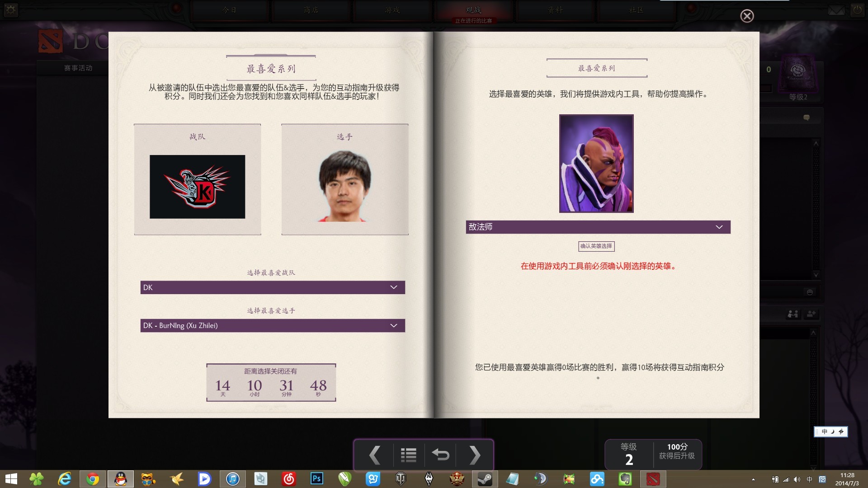
Task: Open Dota 2 settings gear icon
Action: pos(11,10)
